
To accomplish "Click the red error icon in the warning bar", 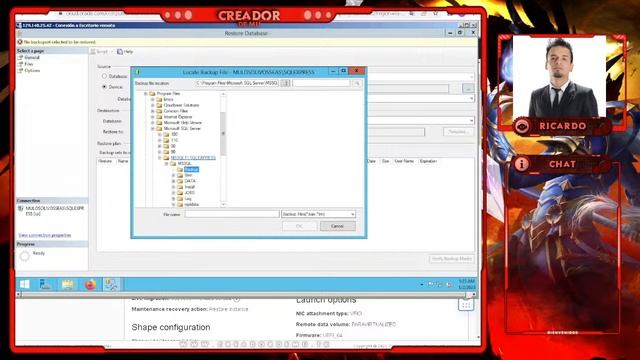I will [x=20, y=42].
